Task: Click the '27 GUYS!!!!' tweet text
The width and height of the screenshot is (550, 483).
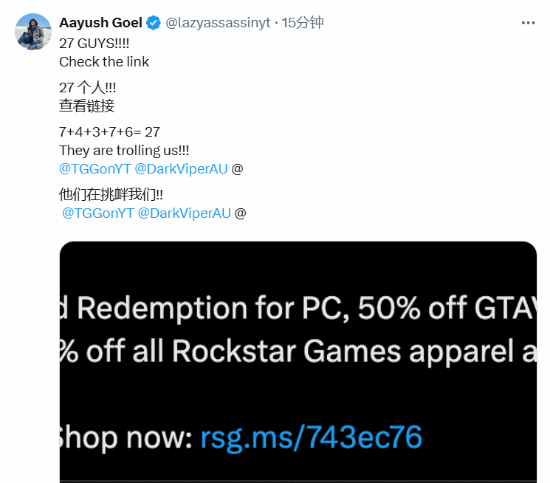Action: click(94, 43)
